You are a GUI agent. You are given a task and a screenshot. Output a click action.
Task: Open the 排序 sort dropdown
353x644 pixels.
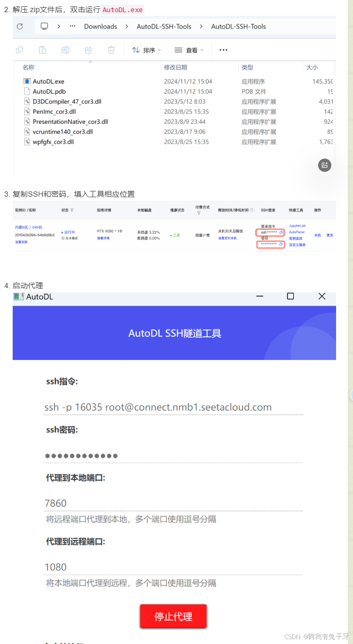[146, 50]
